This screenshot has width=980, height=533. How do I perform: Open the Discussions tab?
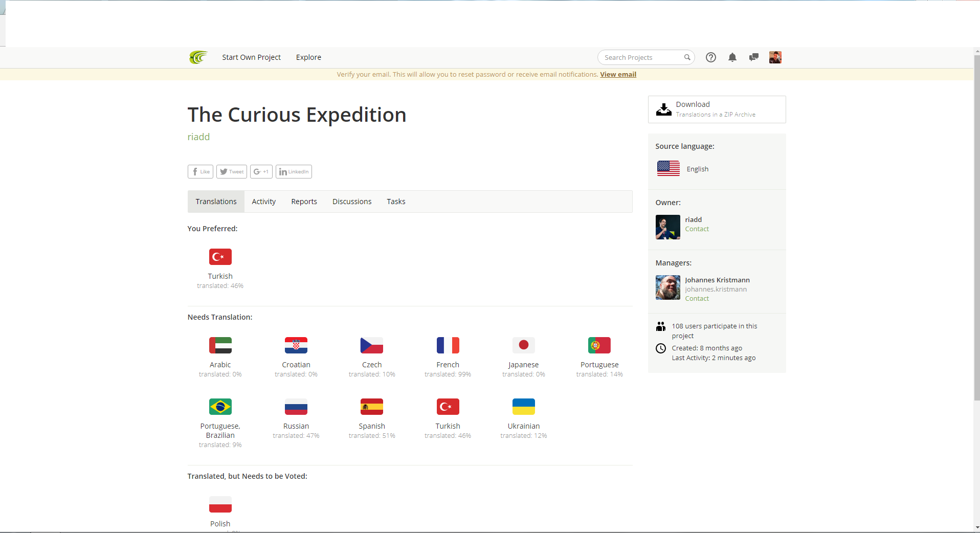tap(352, 202)
